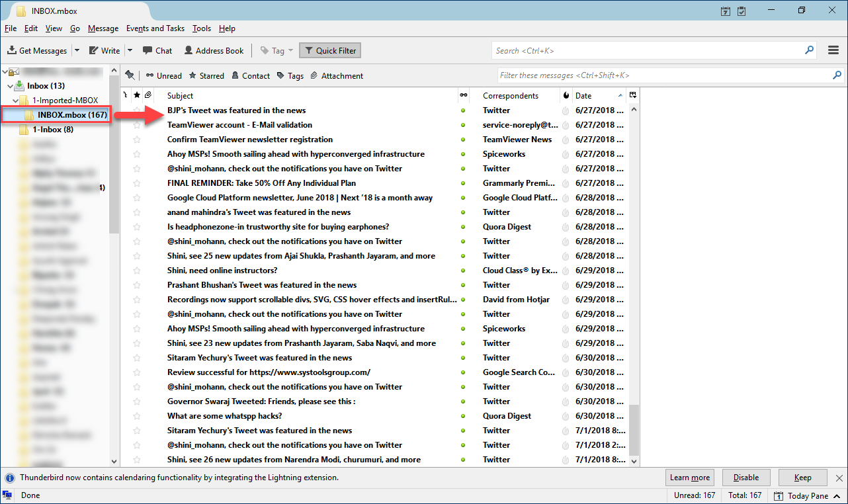
Task: Click the Disable button
Action: coord(745,477)
